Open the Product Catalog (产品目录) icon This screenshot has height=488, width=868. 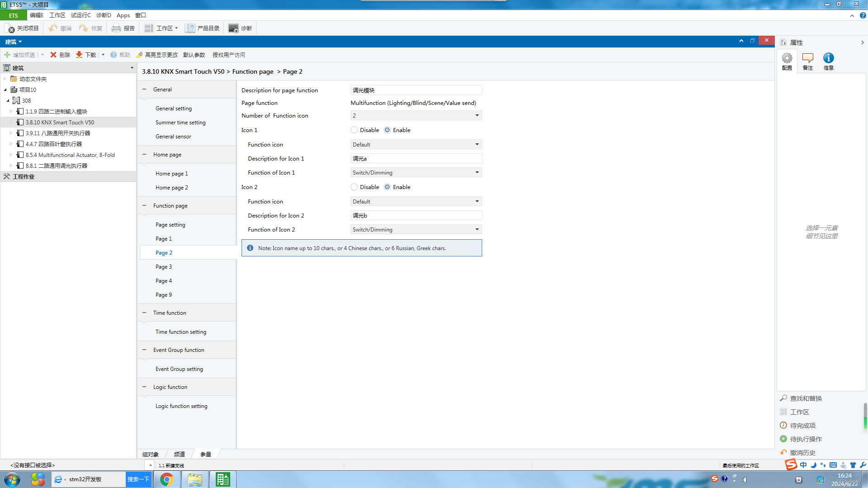[190, 28]
